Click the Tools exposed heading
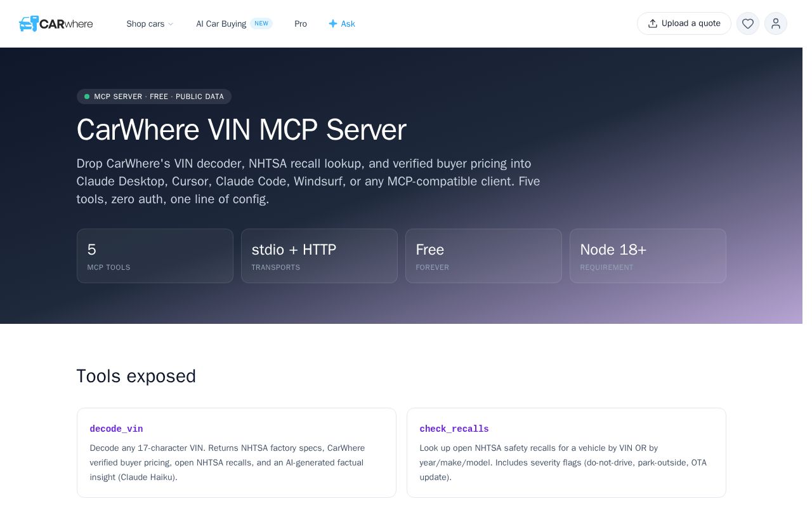This screenshot has width=812, height=508. pos(136,376)
